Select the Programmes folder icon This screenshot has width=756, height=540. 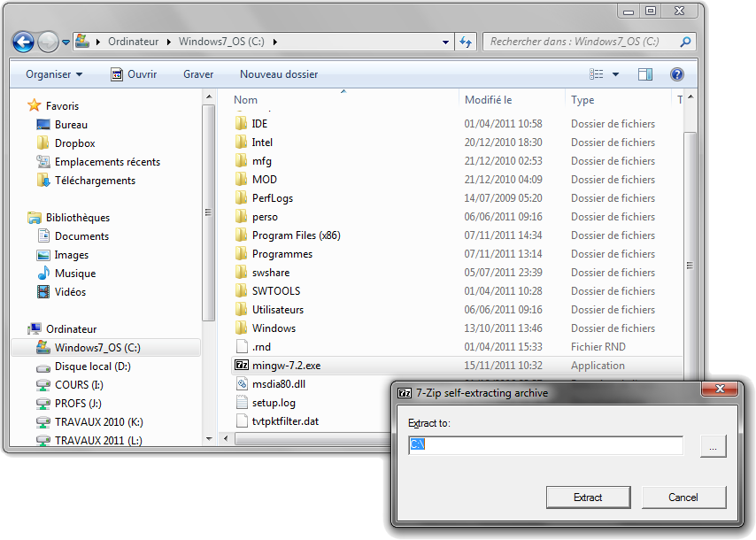click(x=241, y=253)
